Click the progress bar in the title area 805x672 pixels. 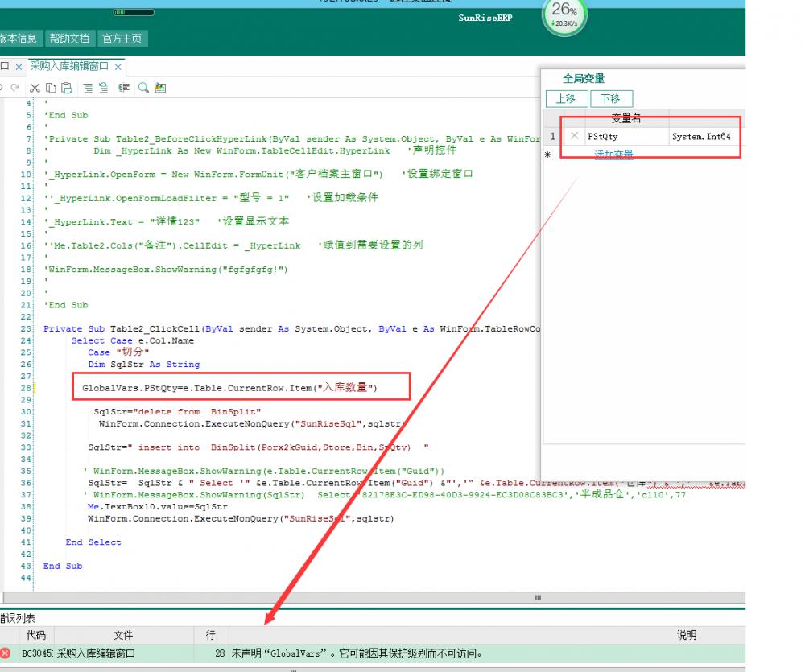pyautogui.click(x=134, y=12)
